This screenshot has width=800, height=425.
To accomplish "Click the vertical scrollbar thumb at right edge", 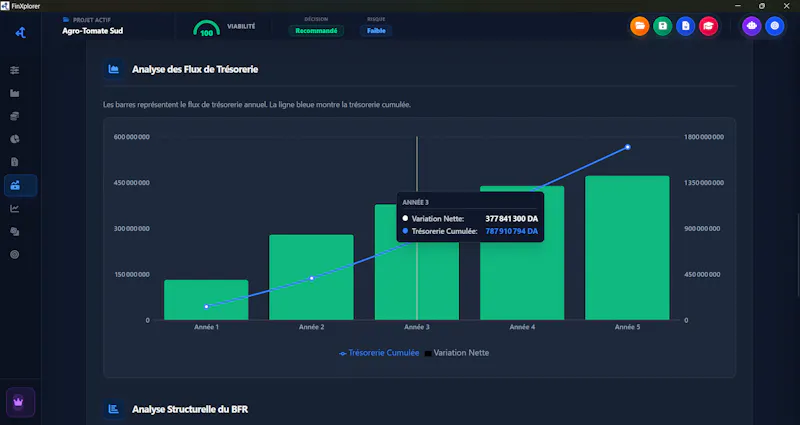I will tap(798, 254).
